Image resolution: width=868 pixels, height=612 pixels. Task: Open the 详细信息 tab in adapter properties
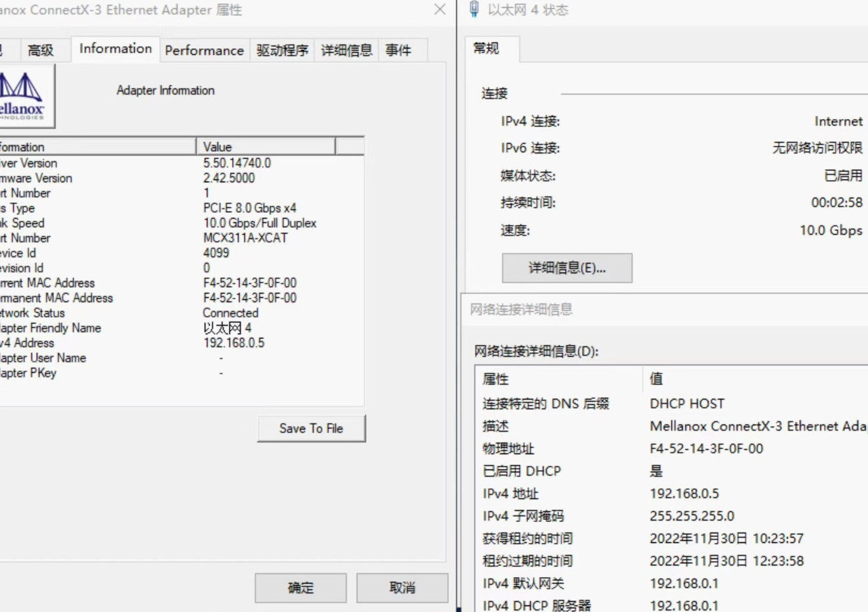coord(347,51)
